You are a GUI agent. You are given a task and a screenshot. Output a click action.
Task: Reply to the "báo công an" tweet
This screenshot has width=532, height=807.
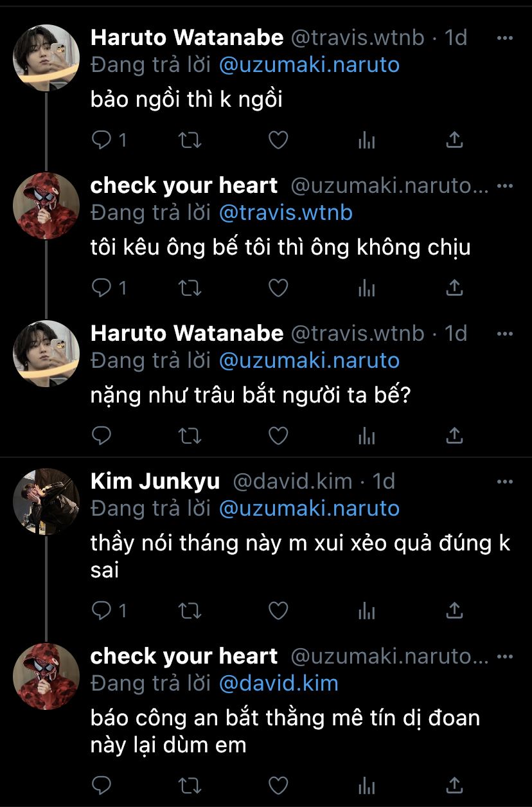[x=102, y=784]
